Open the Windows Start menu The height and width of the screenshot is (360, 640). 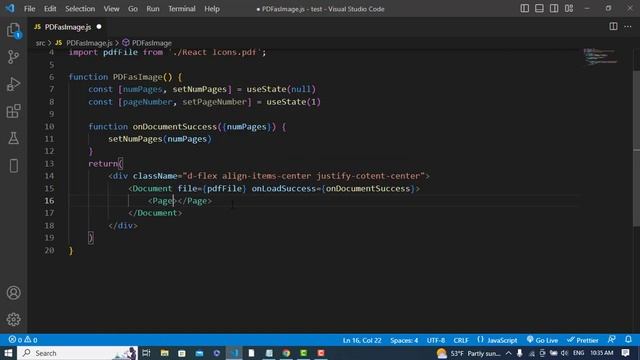point(8,353)
